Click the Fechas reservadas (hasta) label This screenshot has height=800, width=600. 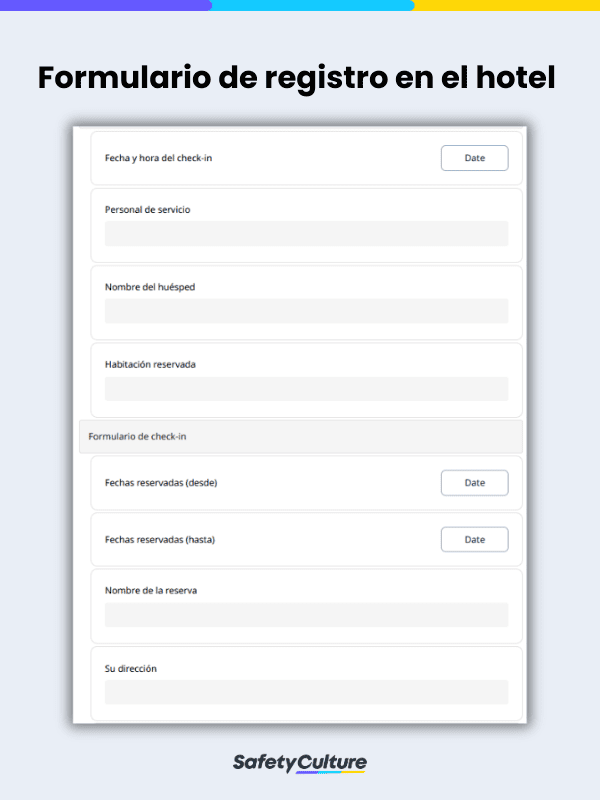(x=159, y=538)
